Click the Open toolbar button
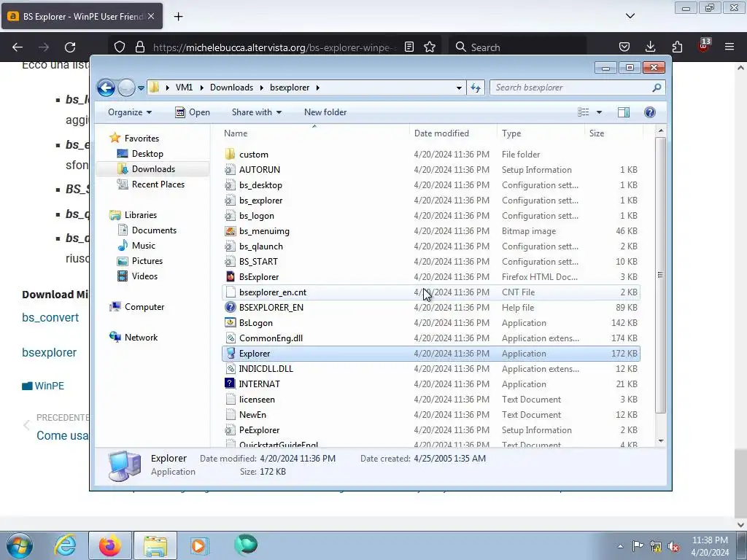 pyautogui.click(x=193, y=112)
